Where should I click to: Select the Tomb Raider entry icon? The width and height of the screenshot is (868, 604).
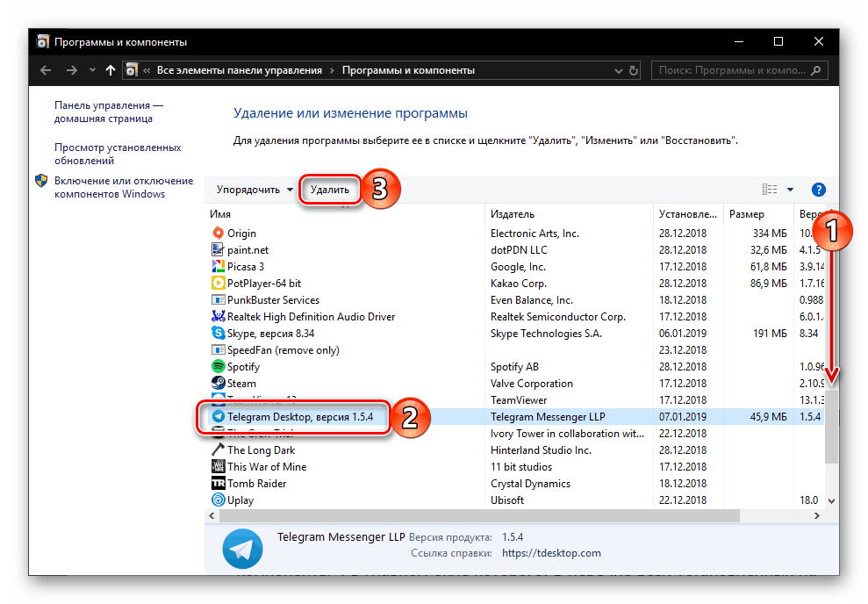point(217,484)
